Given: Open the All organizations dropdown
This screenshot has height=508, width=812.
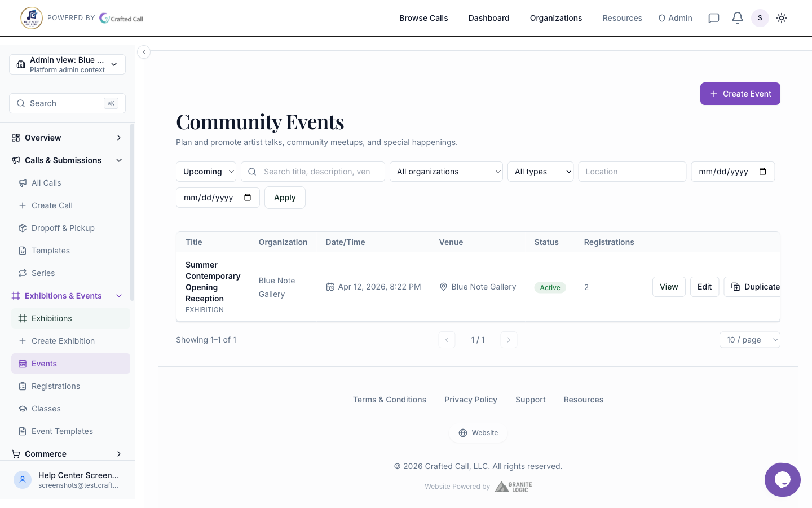Looking at the screenshot, I should (445, 172).
